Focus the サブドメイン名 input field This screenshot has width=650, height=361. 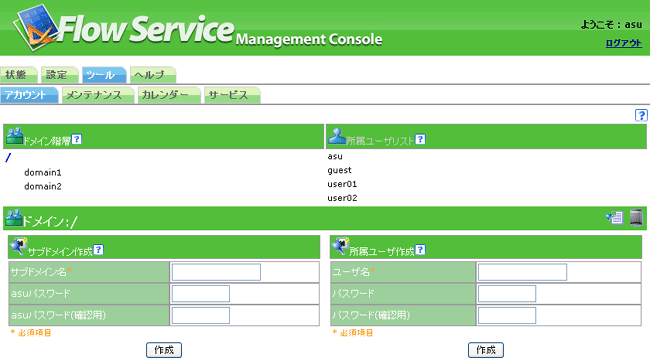pos(216,272)
